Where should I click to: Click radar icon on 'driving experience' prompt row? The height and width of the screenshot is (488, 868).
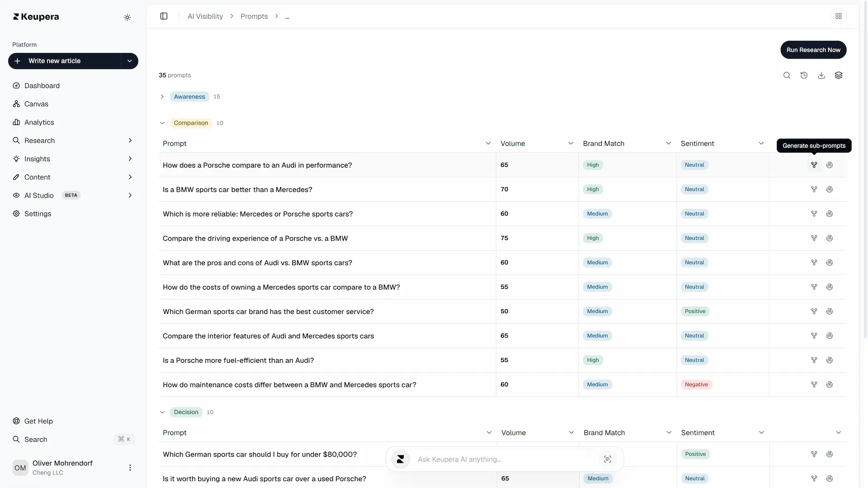[830, 238]
